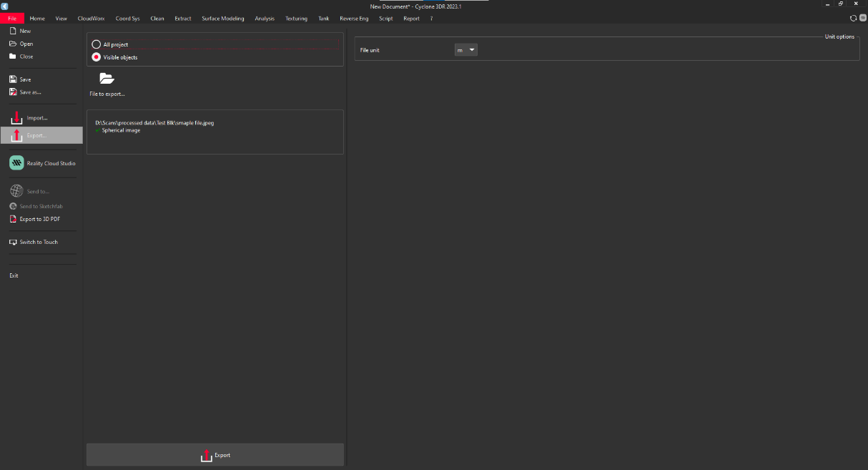Click the Reality Cloud Studio label
The width and height of the screenshot is (868, 470).
[51, 163]
